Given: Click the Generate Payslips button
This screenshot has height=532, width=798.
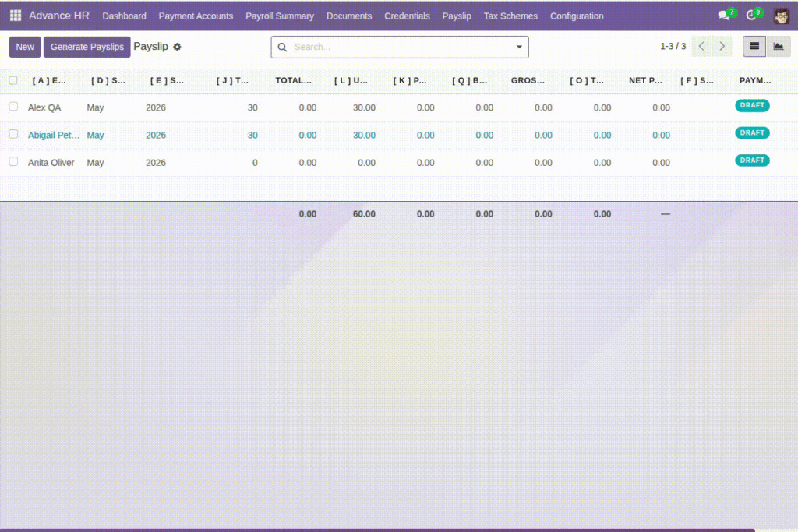Looking at the screenshot, I should [x=87, y=47].
